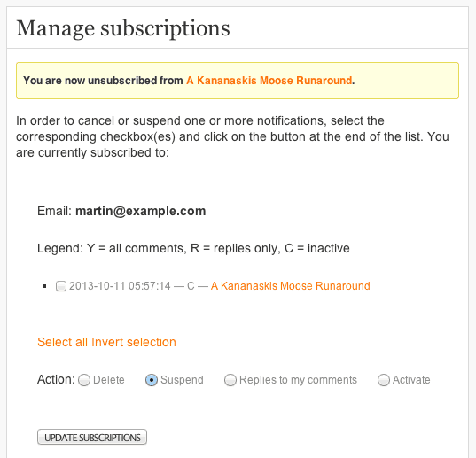The image size is (476, 458).
Task: Click the yellow unsubscribed notification box
Action: pos(238,81)
